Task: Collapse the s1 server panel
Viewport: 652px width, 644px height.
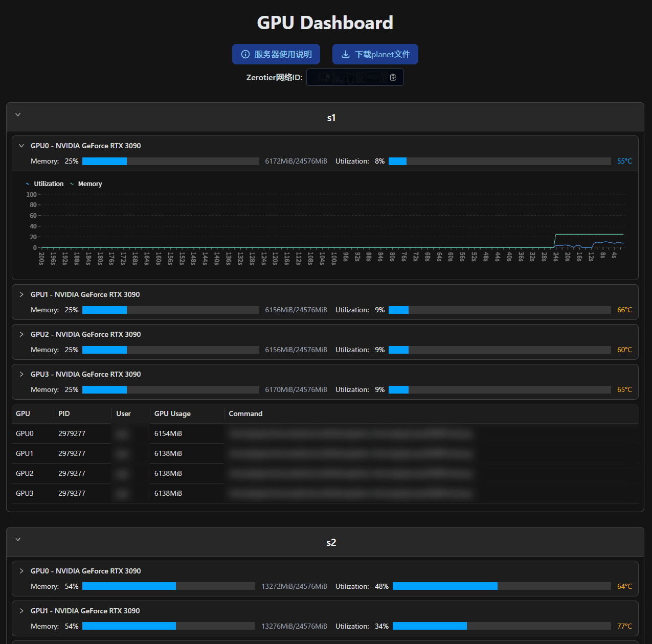Action: coord(18,114)
